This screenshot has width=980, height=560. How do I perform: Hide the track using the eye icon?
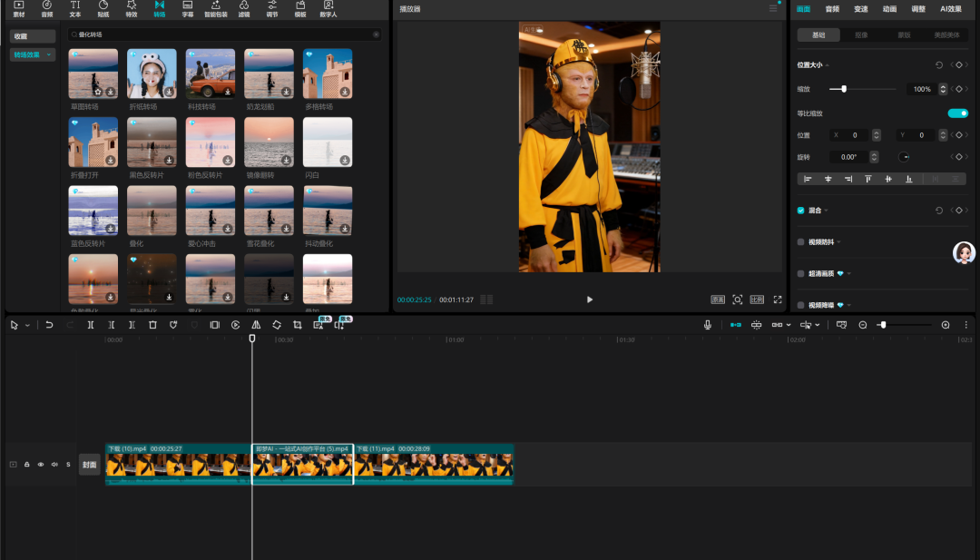(x=41, y=465)
